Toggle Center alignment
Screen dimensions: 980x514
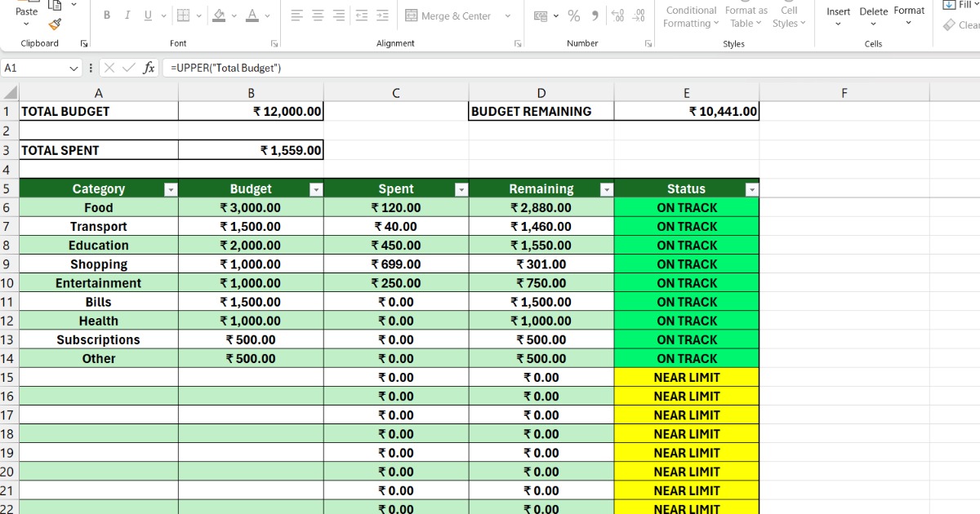(x=318, y=16)
